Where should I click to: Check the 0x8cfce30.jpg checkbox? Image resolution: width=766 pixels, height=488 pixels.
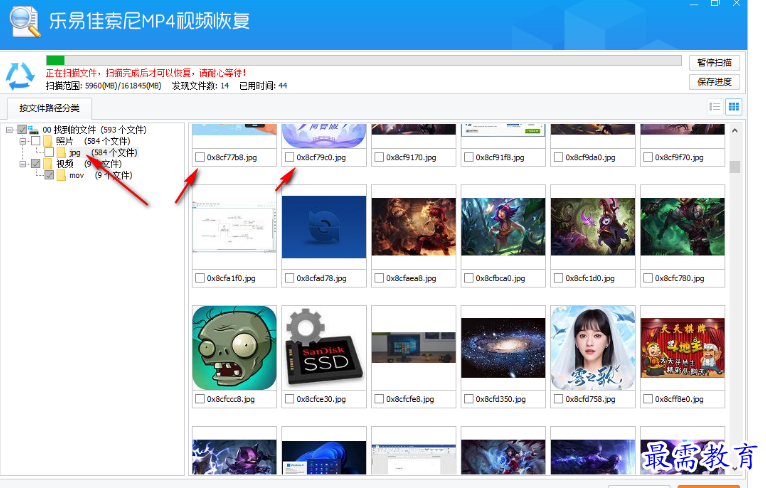[289, 399]
